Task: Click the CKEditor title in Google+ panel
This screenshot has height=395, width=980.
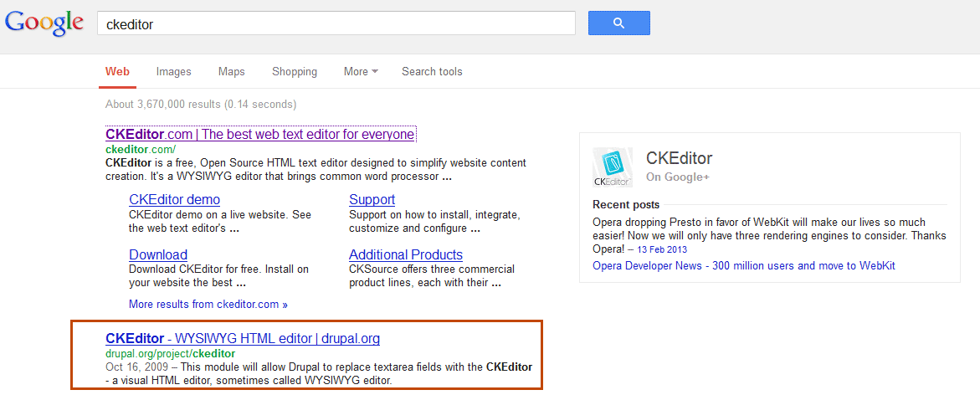Action: [x=679, y=158]
